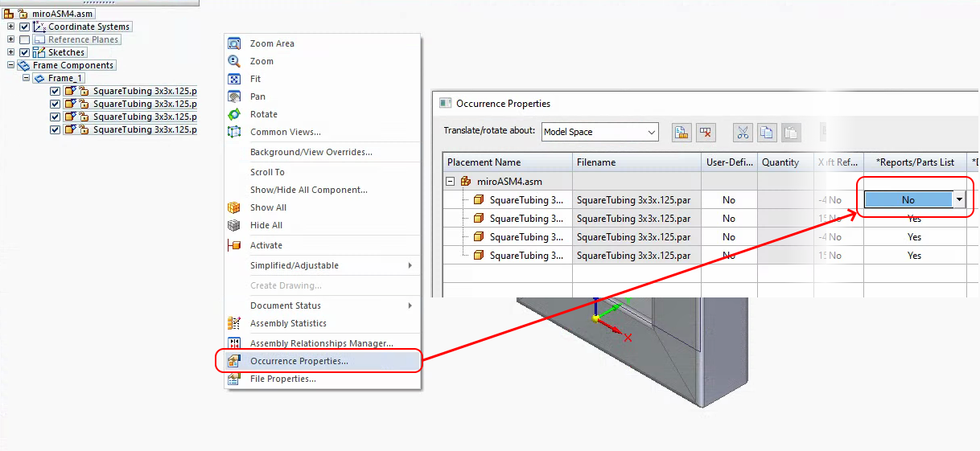The height and width of the screenshot is (451, 980).
Task: Select the Frame_1 tree label
Action: [65, 78]
